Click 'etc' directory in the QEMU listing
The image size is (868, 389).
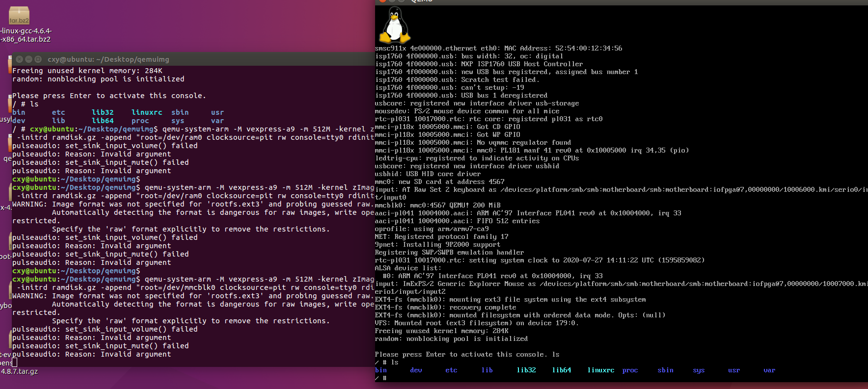(x=451, y=370)
